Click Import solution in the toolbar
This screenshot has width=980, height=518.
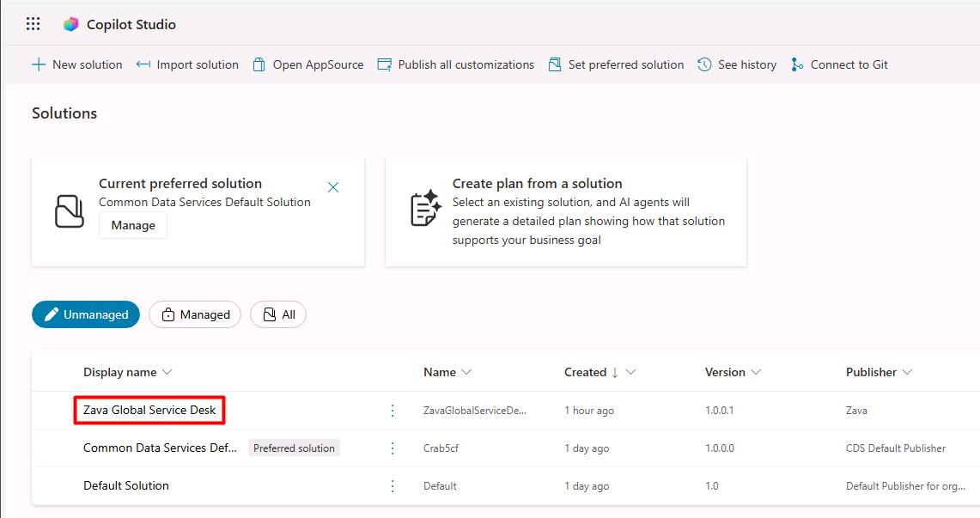187,64
